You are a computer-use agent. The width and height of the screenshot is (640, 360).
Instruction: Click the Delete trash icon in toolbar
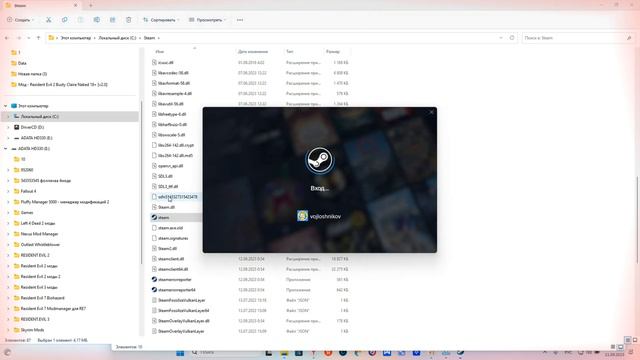[x=129, y=20]
